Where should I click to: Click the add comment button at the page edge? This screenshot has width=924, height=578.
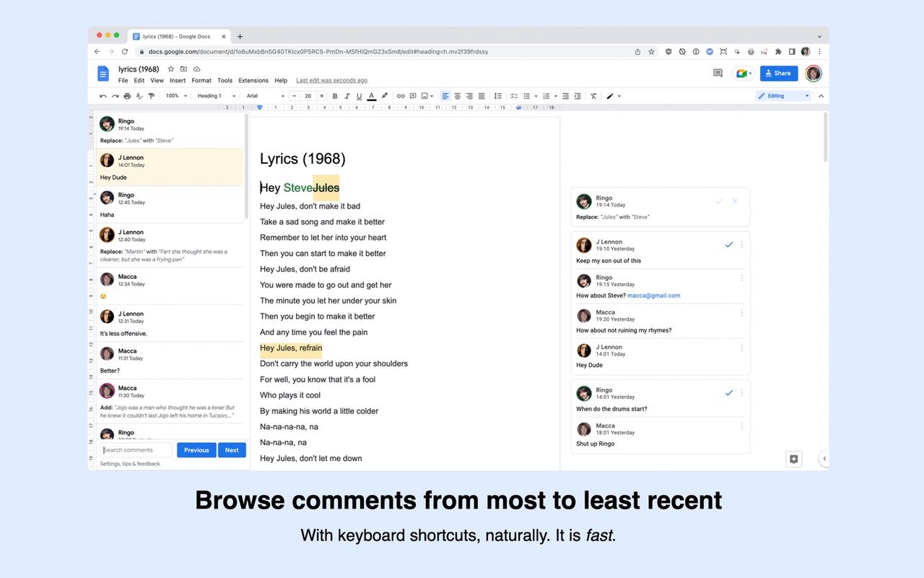pos(794,459)
